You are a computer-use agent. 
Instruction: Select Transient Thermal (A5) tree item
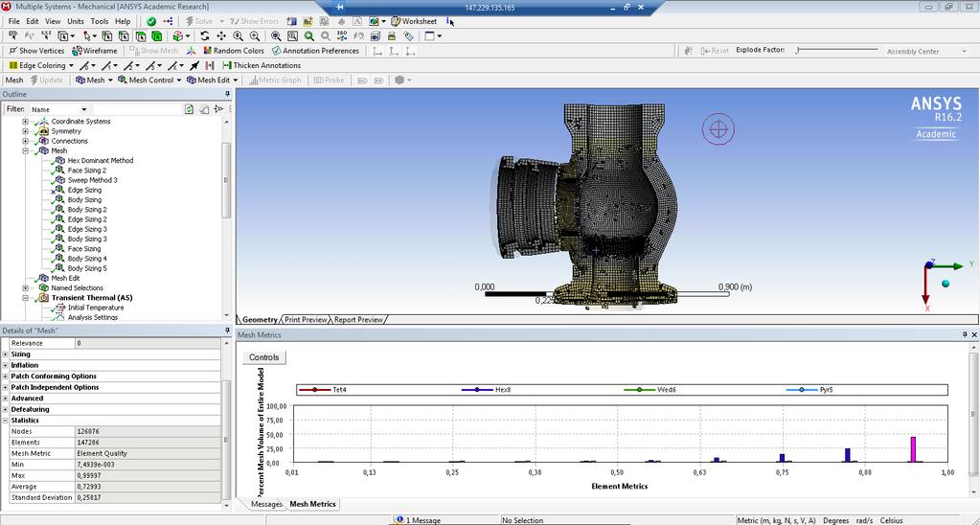tap(91, 298)
